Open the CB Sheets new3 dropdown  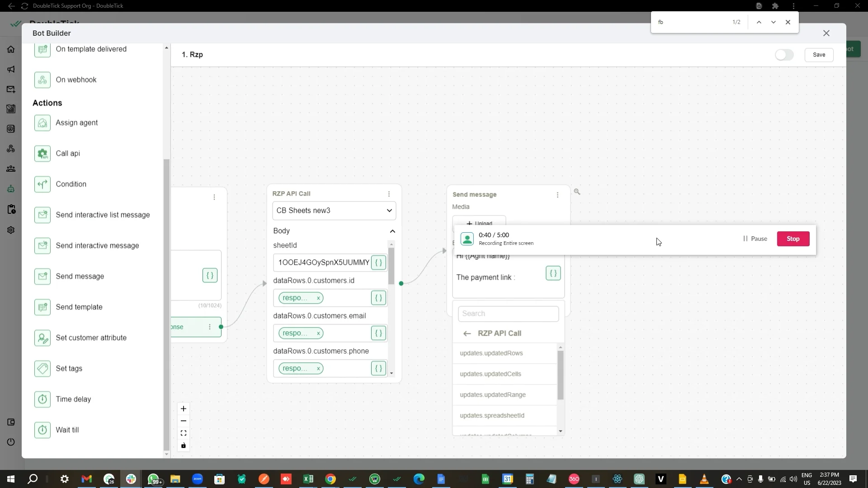coord(334,211)
